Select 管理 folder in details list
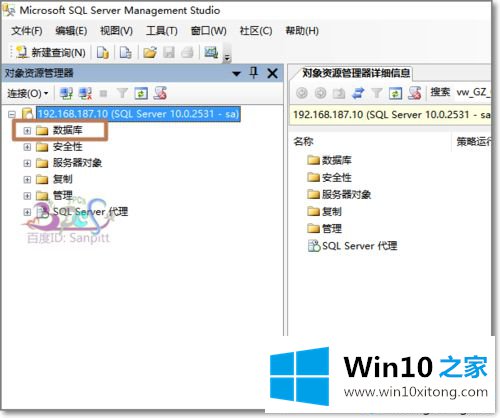 pos(324,229)
